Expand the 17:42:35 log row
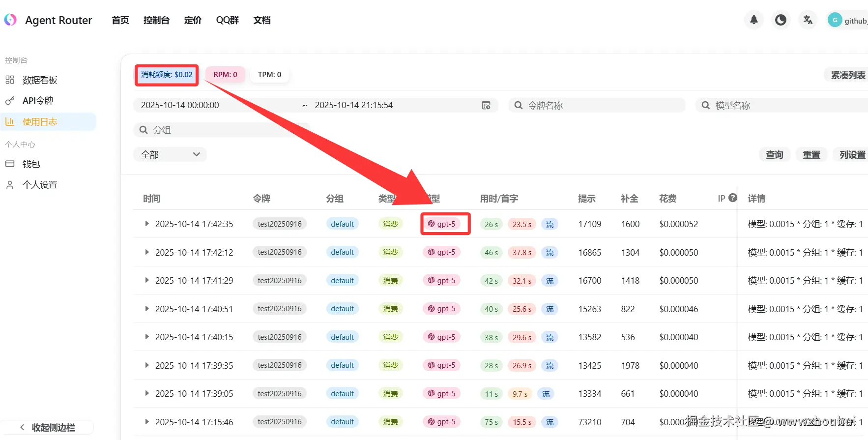The width and height of the screenshot is (868, 440). 146,224
